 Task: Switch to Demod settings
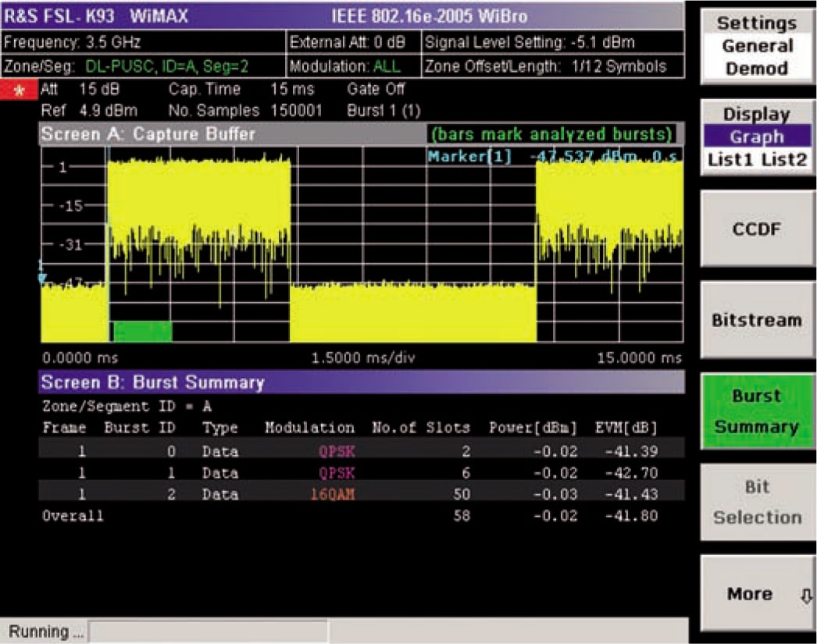coord(757,68)
